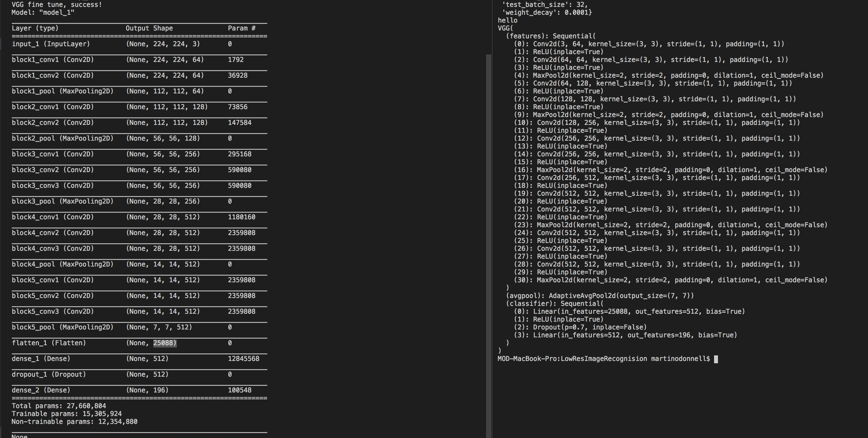Click the highlighted 25088 text in flatten_1 row
This screenshot has width=868, height=438.
164,343
